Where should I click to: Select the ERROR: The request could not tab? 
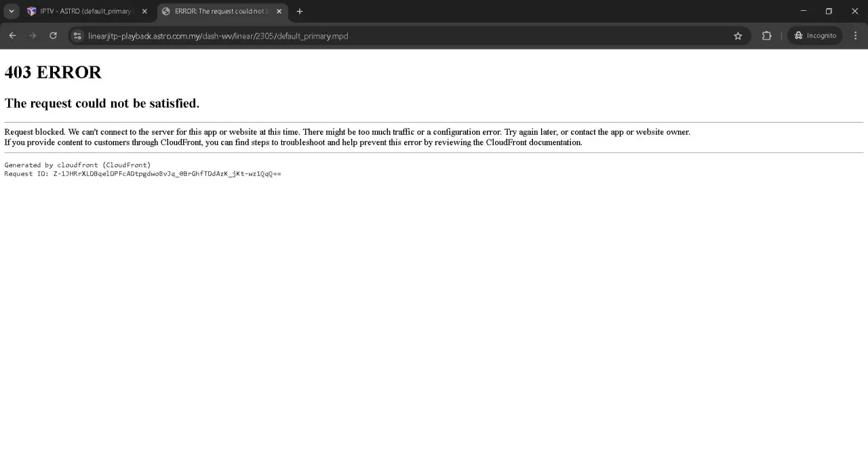click(x=222, y=12)
